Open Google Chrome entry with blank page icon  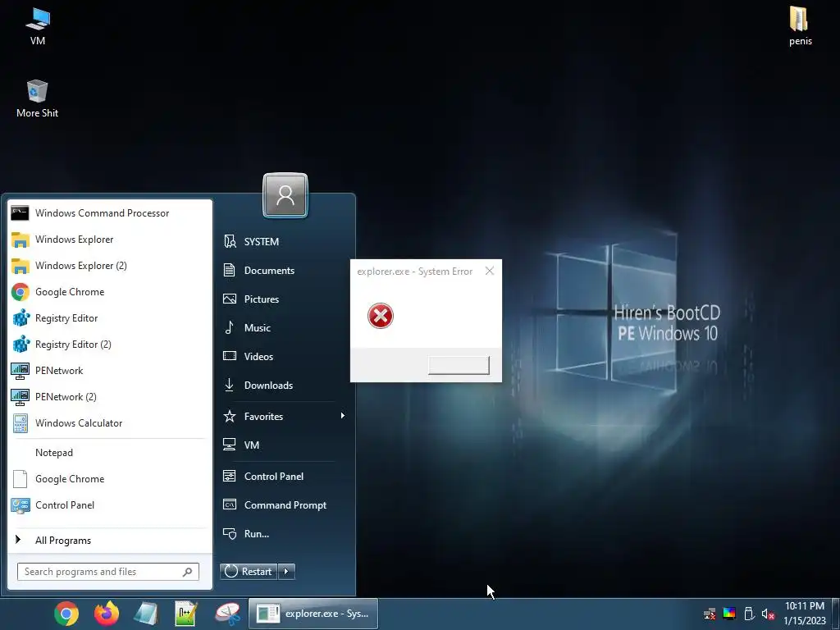pyautogui.click(x=111, y=479)
